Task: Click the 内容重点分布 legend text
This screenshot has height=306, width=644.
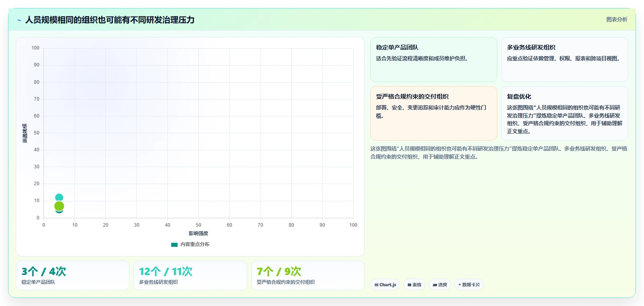Action: coord(195,244)
